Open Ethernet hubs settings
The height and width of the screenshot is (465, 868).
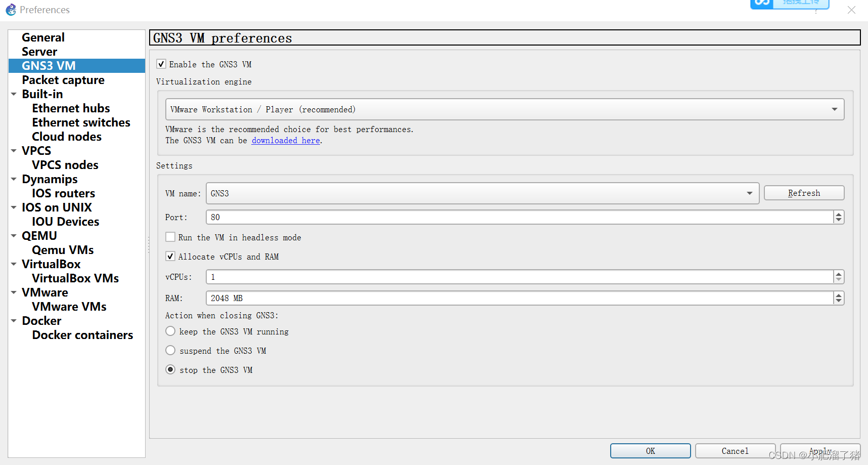pyautogui.click(x=71, y=108)
